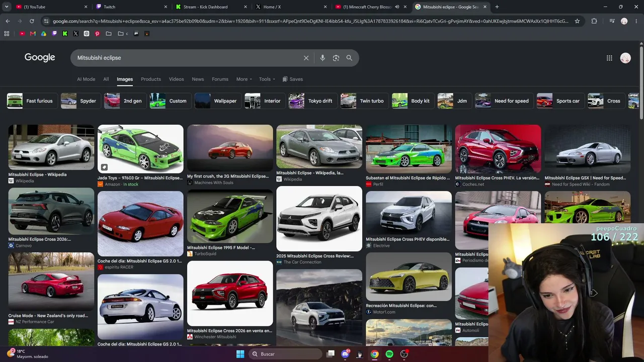View site information in the address bar
Viewport: 644px width, 362px height.
[x=46, y=21]
